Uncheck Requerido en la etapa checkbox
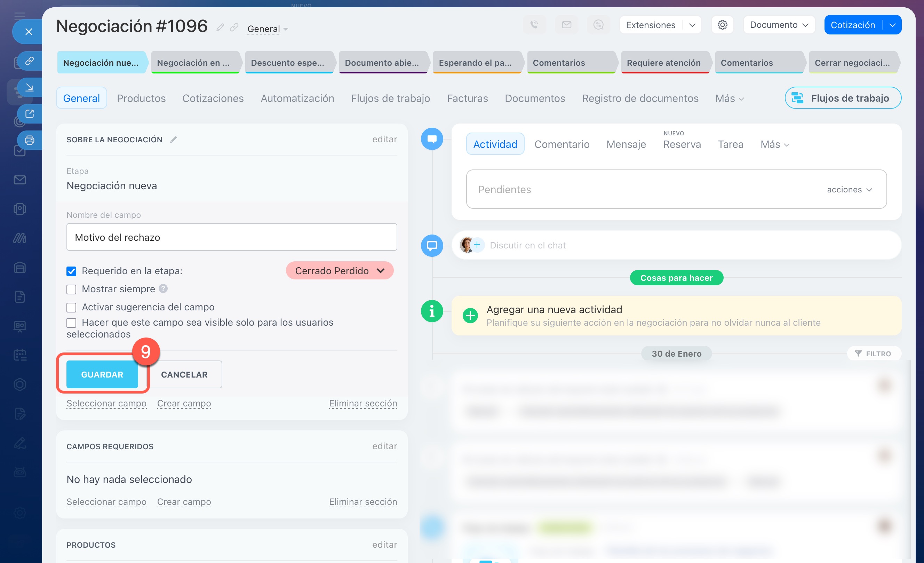This screenshot has width=924, height=563. click(x=71, y=271)
